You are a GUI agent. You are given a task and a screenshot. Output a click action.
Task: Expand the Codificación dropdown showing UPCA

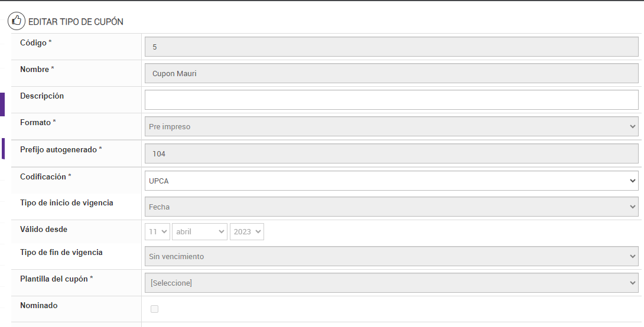coord(391,181)
